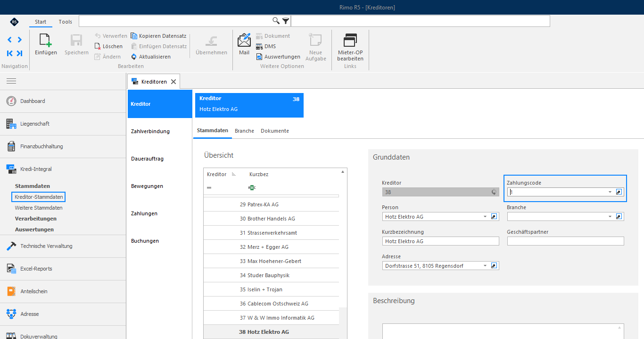Select row 34 Studer Bauphysik
The image size is (644, 339).
coord(271,275)
